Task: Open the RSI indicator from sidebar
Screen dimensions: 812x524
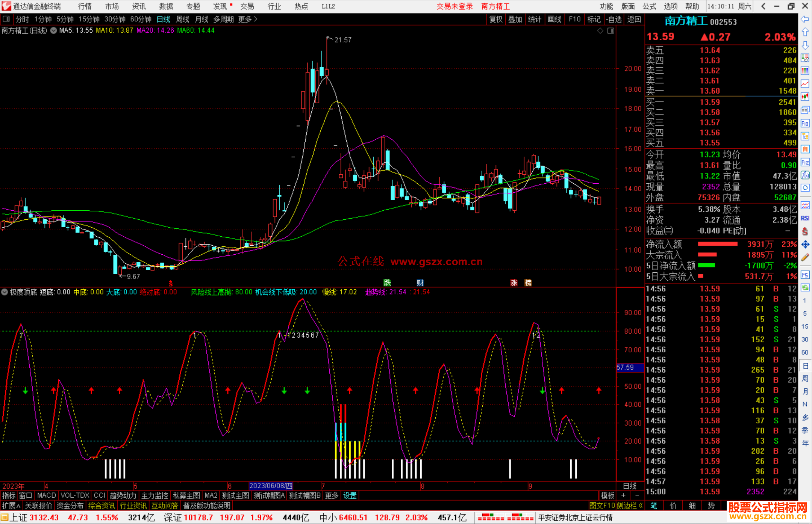Action: (x=805, y=218)
